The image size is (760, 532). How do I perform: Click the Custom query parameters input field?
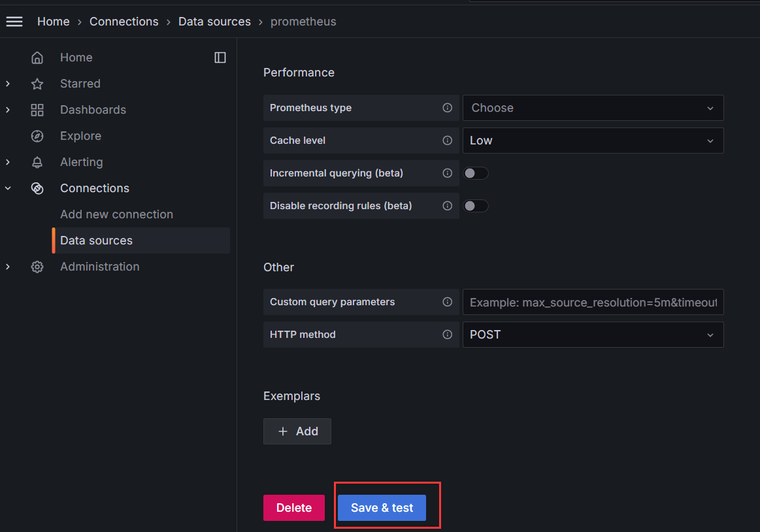[x=593, y=302]
